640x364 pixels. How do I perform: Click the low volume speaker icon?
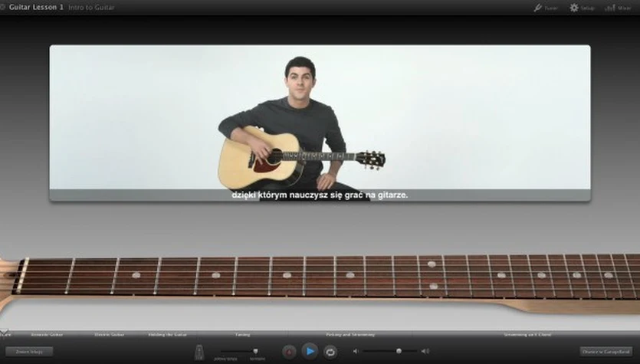pyautogui.click(x=355, y=351)
